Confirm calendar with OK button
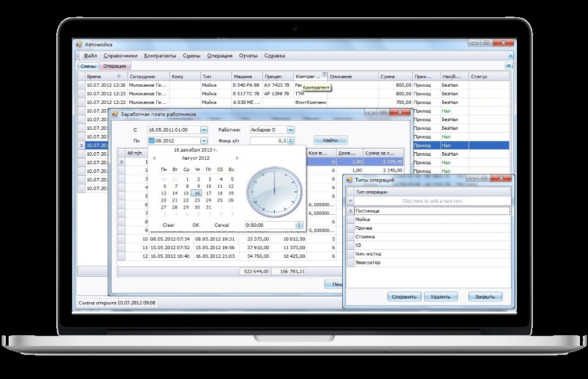Image resolution: width=588 pixels, height=379 pixels. [196, 225]
